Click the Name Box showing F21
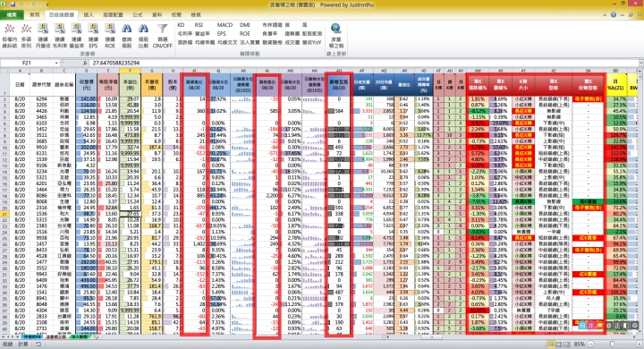Viewport: 644px width, 349px height. pyautogui.click(x=27, y=63)
